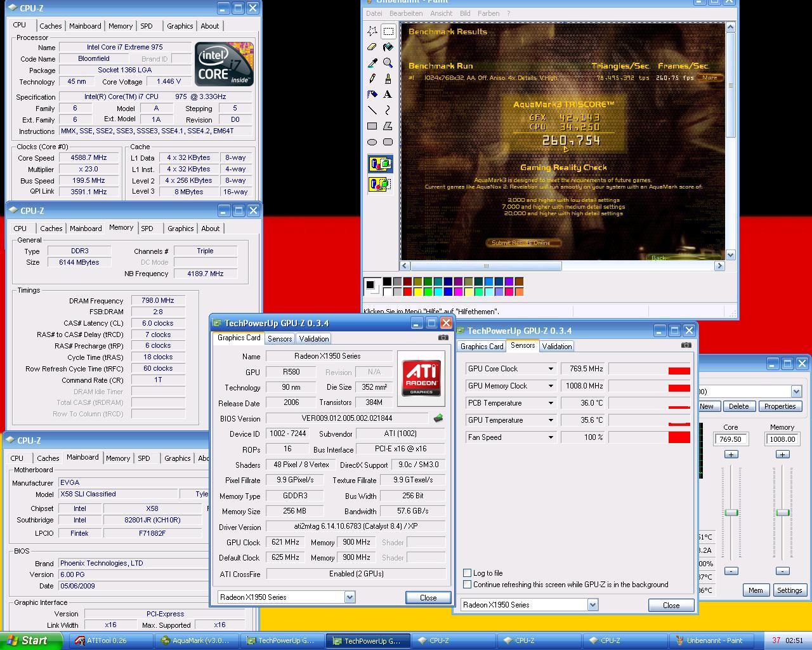Click Paint's horizontal scrollbar thumb

487,266
